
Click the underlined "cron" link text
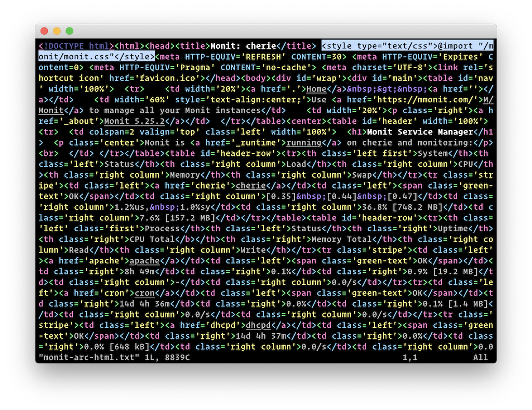[x=145, y=293]
